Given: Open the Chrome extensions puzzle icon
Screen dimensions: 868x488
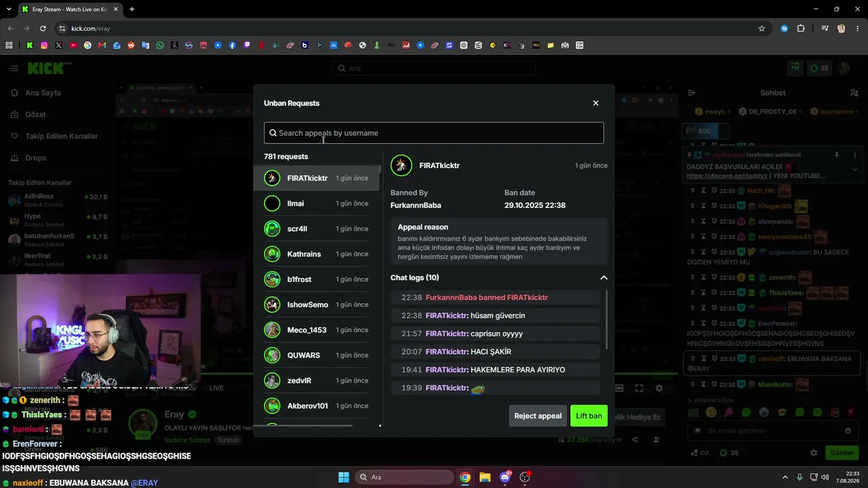Looking at the screenshot, I should (x=801, y=28).
